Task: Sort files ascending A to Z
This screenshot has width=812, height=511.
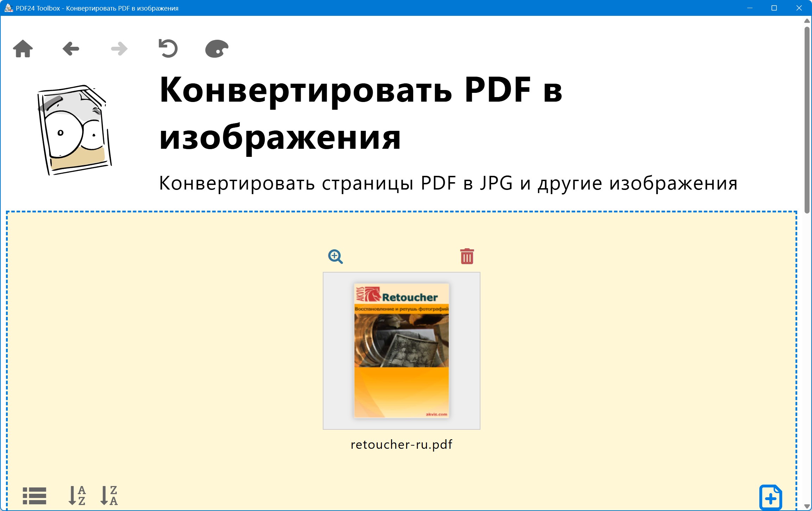Action: [77, 496]
